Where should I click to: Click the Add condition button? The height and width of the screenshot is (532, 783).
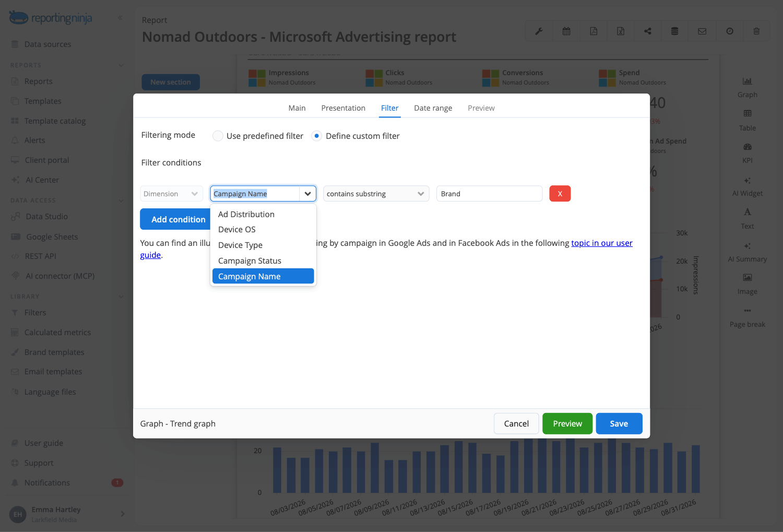click(x=175, y=219)
